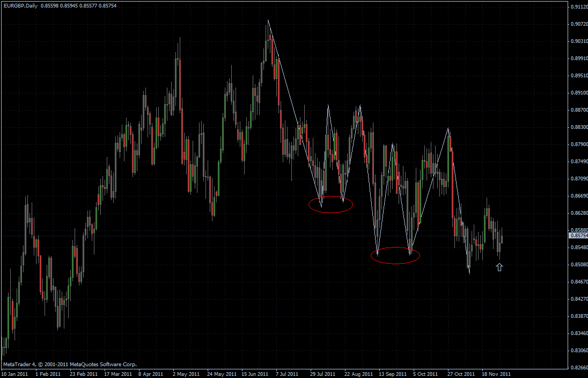Click the 0.84270 price scale label
This screenshot has width=588, height=378.
pos(579,299)
